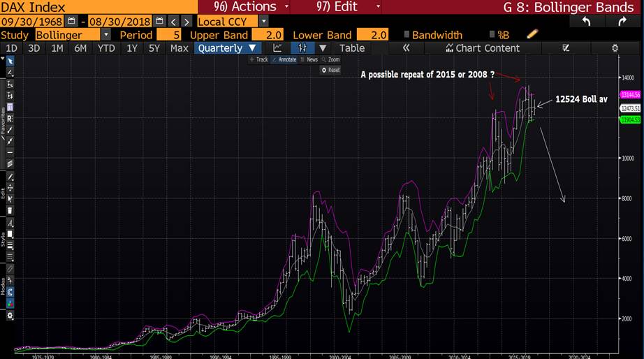Open the Local CCY currency dropdown
The width and height of the screenshot is (644, 359).
264,22
